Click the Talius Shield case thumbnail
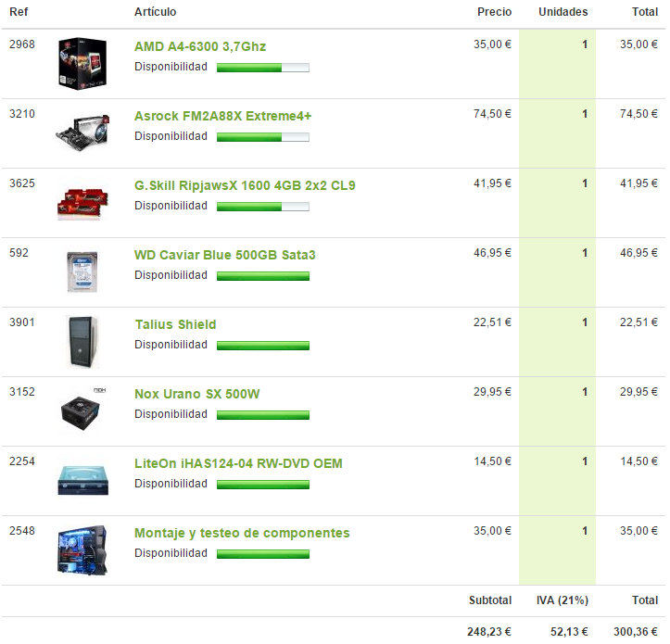 [x=82, y=342]
